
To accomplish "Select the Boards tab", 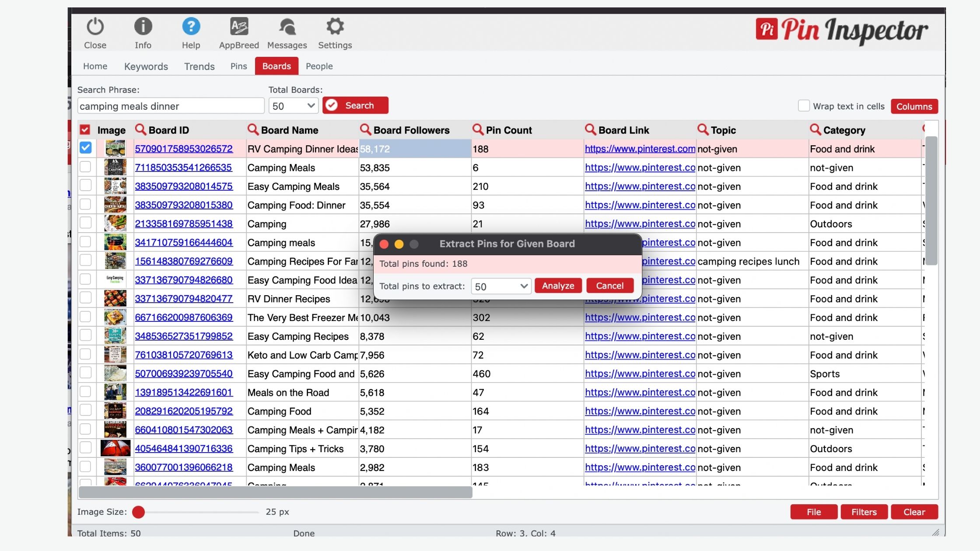I will [276, 66].
